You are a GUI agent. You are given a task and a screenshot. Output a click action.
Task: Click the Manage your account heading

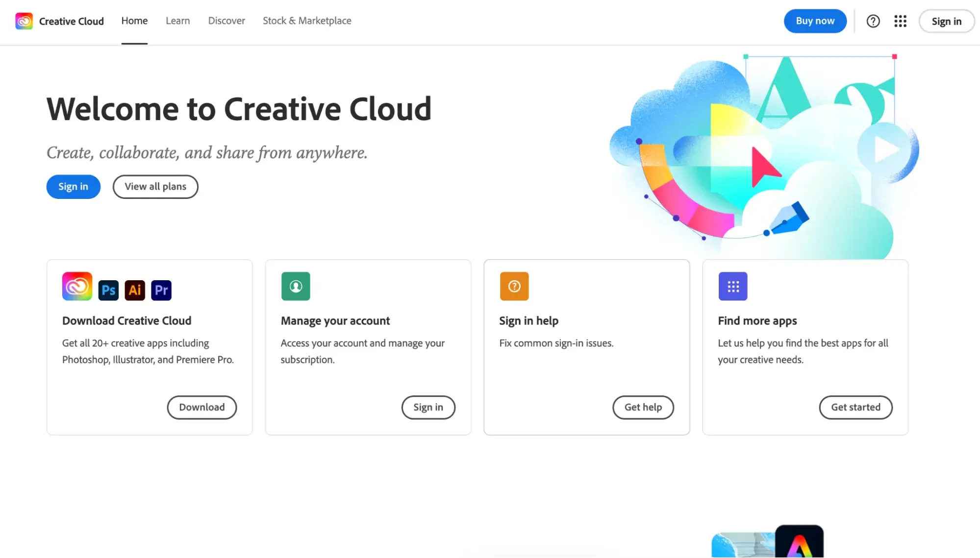click(x=335, y=321)
